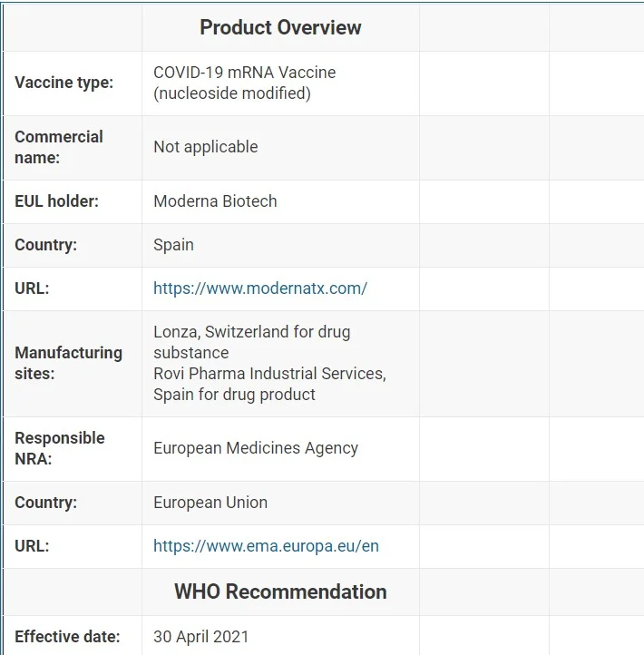Open the ema.europa.eu URL link
This screenshot has height=655, width=644.
[x=266, y=546]
